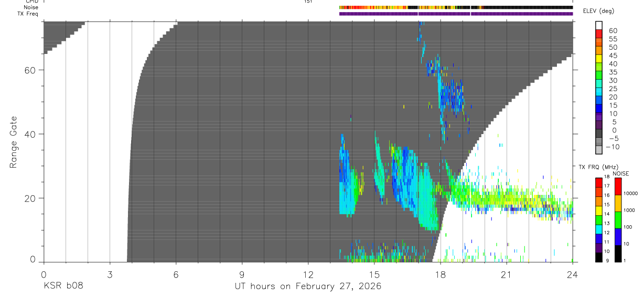This screenshot has height=297, width=644.
Task: Click the x-axis tick label '15'
Action: click(374, 274)
